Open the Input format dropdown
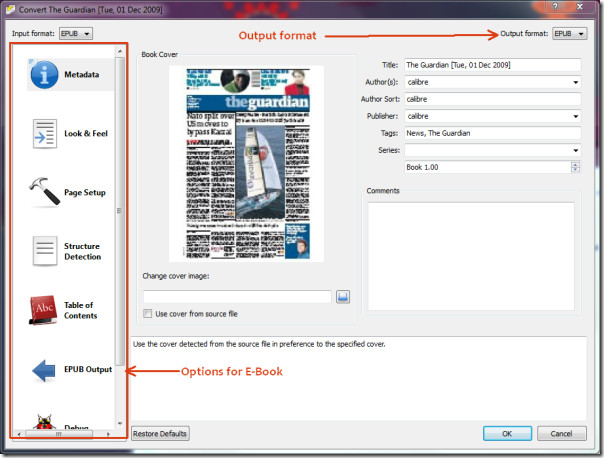The height and width of the screenshot is (458, 604). click(76, 34)
